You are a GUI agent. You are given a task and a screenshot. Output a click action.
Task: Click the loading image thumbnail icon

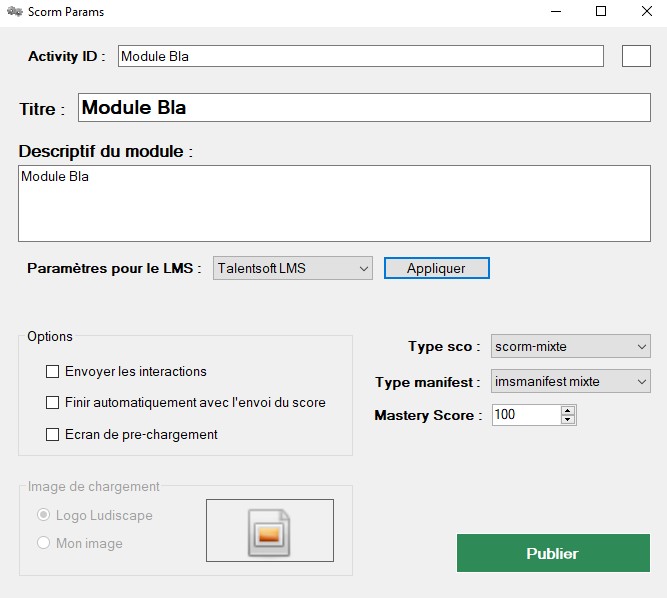click(269, 531)
